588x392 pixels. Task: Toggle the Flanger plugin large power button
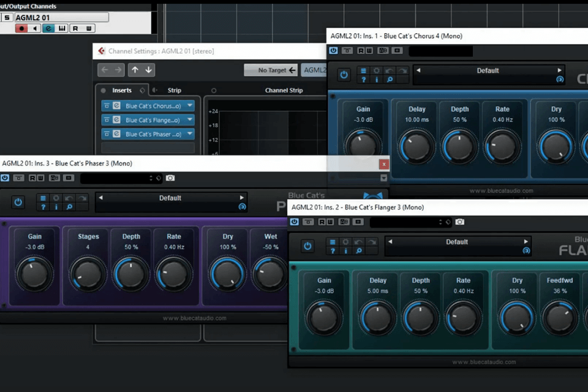coord(307,246)
